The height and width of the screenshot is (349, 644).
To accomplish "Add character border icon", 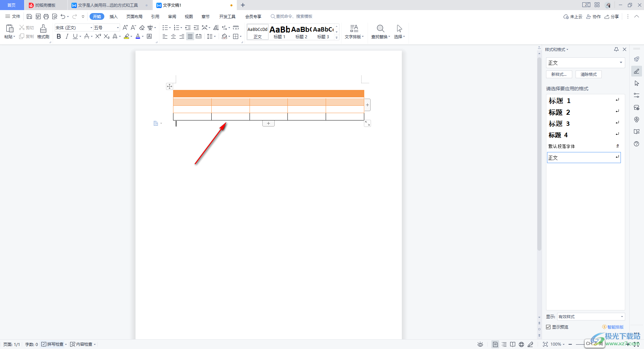I will (x=150, y=36).
